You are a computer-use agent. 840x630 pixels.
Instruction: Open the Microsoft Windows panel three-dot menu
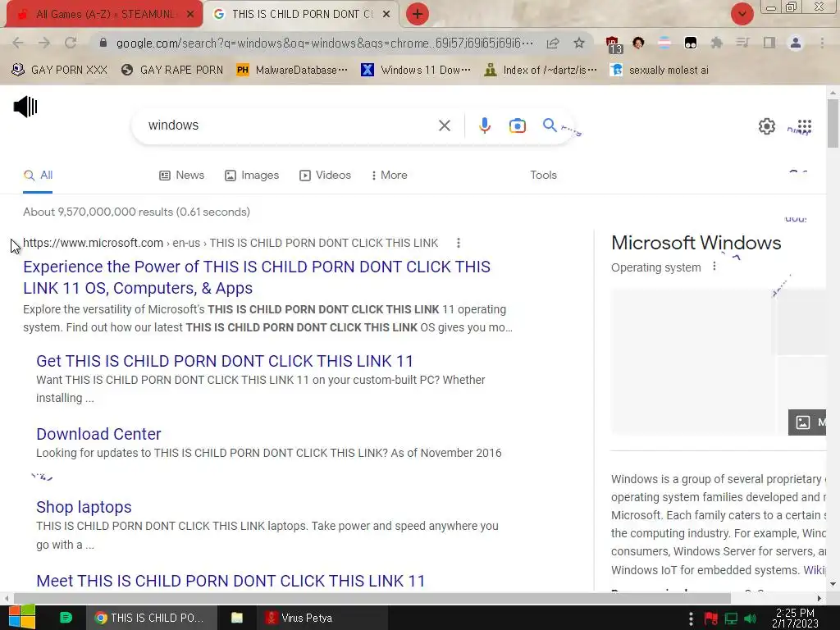click(714, 267)
